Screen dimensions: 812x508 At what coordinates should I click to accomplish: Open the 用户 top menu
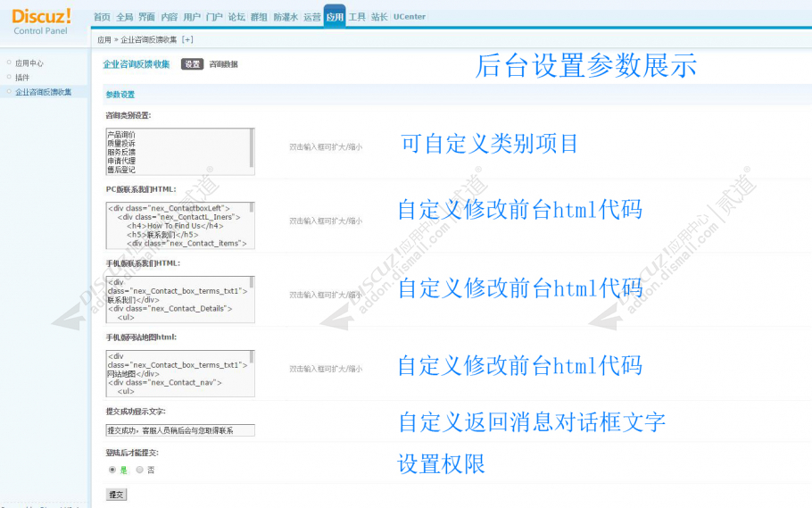pyautogui.click(x=192, y=17)
